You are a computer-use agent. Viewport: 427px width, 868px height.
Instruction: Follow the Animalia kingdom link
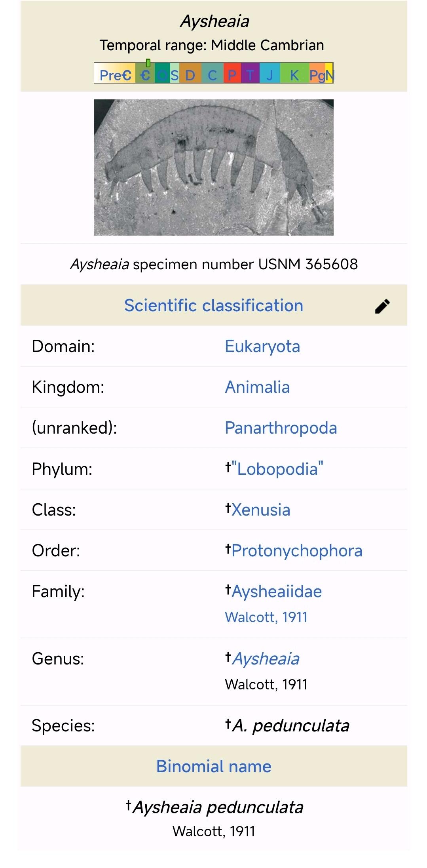tap(257, 387)
